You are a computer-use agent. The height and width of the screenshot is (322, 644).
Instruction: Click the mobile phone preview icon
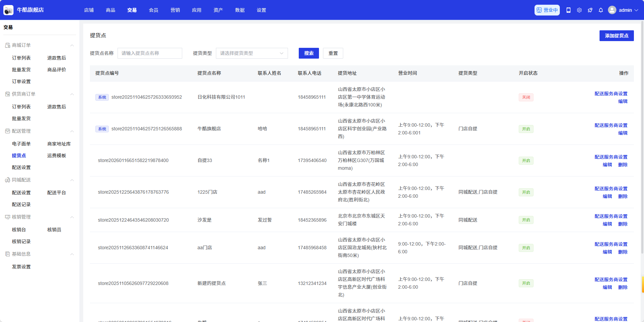click(569, 10)
